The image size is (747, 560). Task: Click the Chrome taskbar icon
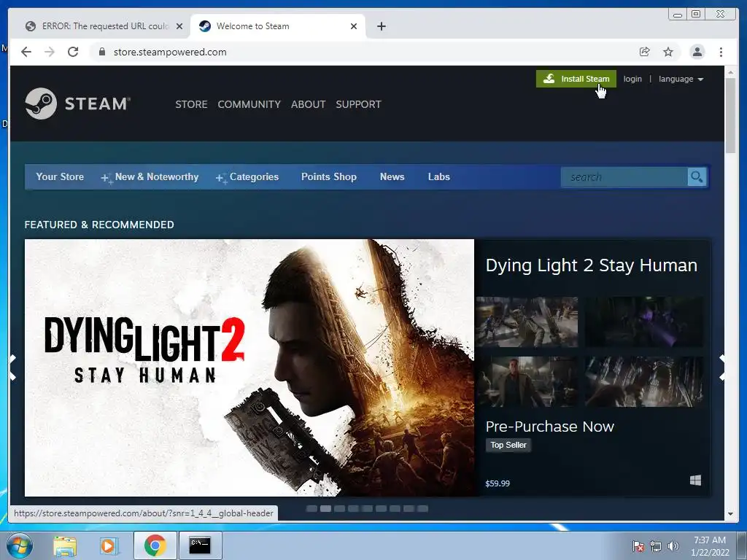pyautogui.click(x=155, y=545)
